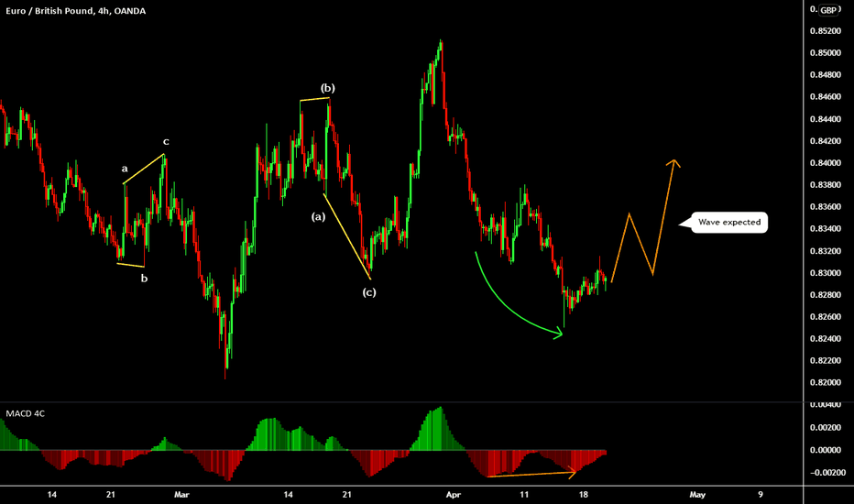The width and height of the screenshot is (854, 504).
Task: Click the 0.83400 price axis label
Action: (825, 229)
